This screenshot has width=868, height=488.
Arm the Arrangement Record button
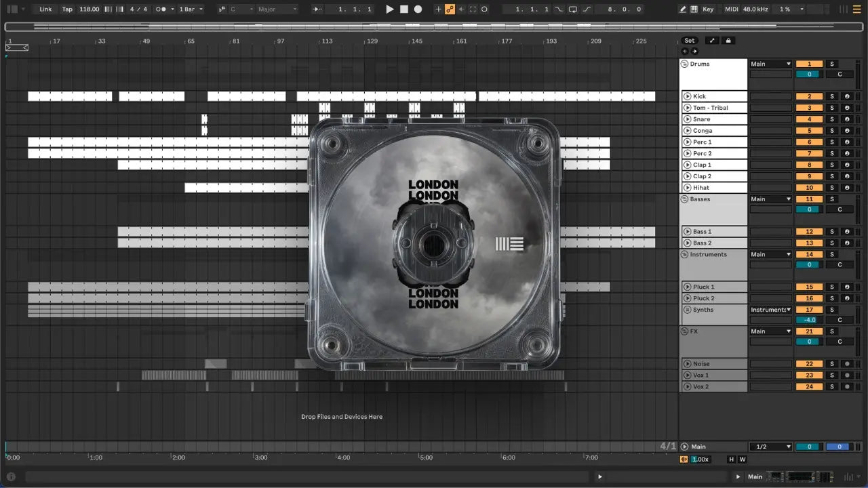coord(418,9)
